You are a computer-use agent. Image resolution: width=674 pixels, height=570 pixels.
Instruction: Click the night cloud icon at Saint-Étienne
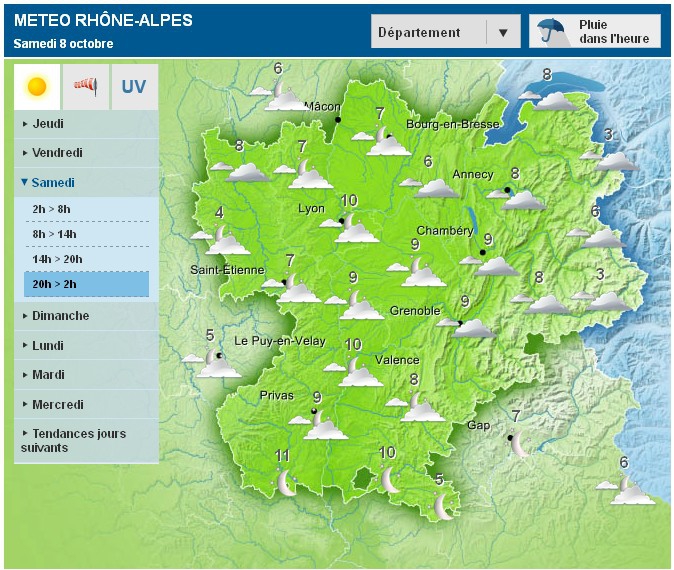[x=292, y=288]
